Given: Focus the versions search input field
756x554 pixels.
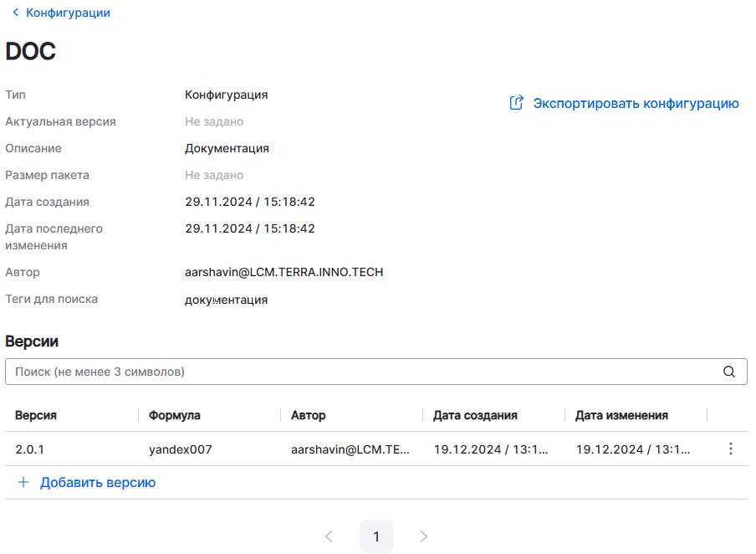Looking at the screenshot, I should click(x=360, y=372).
